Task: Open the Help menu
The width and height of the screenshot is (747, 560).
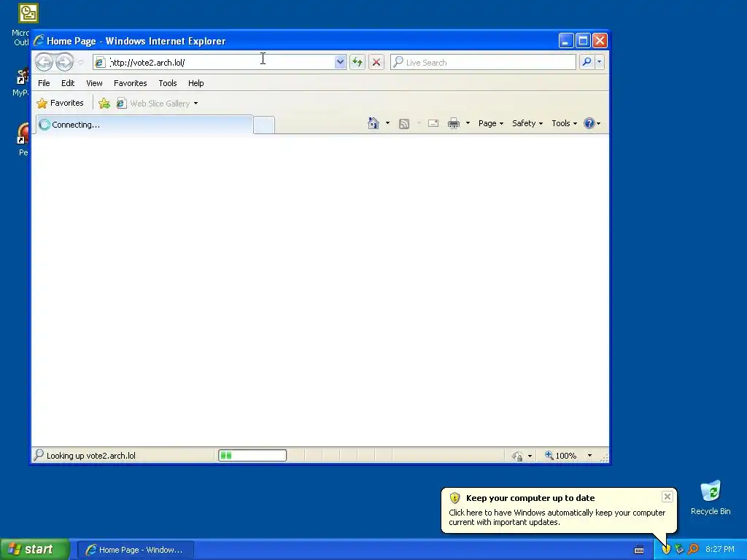Action: coord(196,83)
